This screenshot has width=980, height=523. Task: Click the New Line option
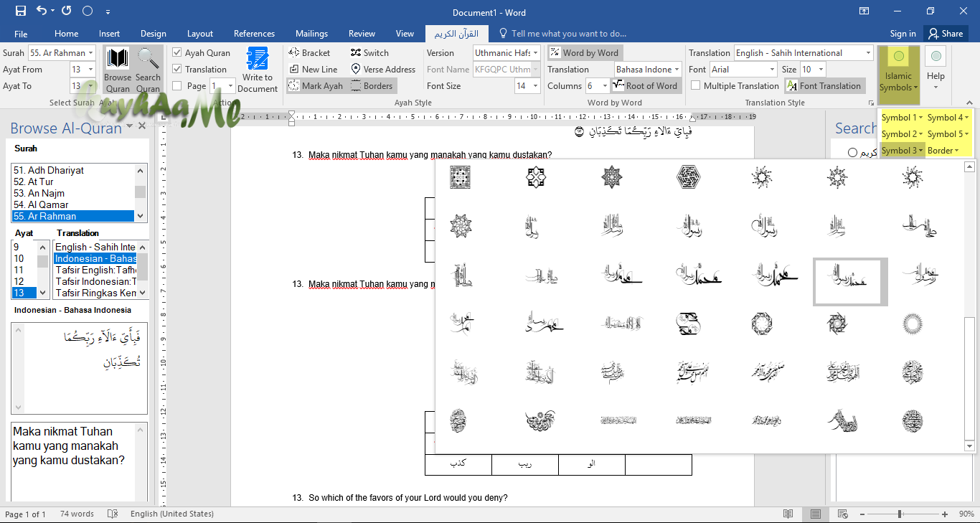point(313,70)
